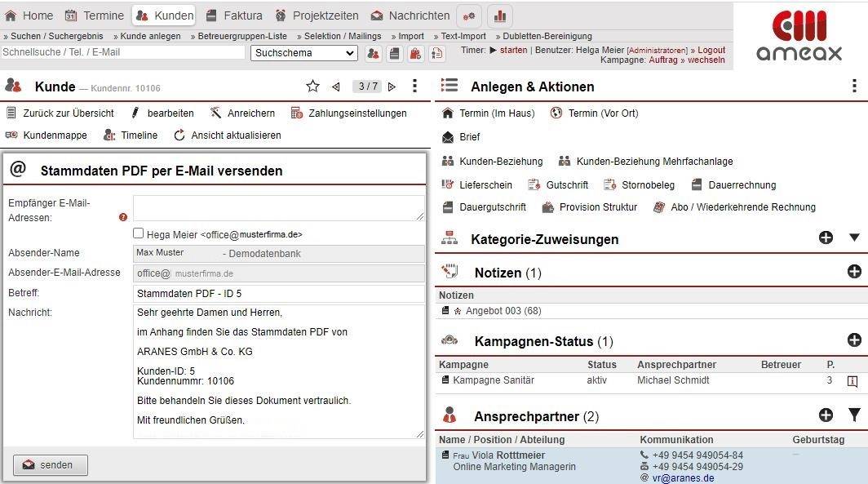The height and width of the screenshot is (484, 868).
Task: Click into the Betreff input field
Action: click(278, 294)
